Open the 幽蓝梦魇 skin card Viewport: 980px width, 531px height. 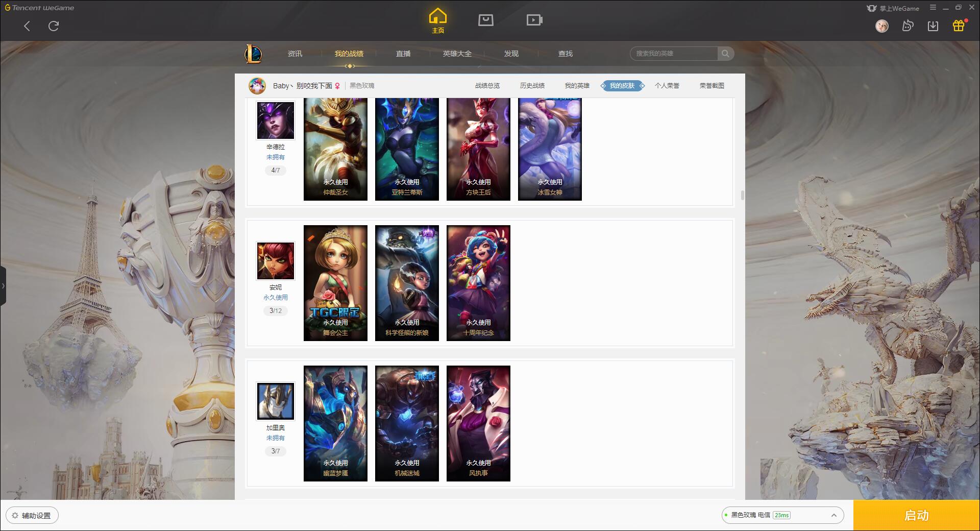(x=335, y=423)
